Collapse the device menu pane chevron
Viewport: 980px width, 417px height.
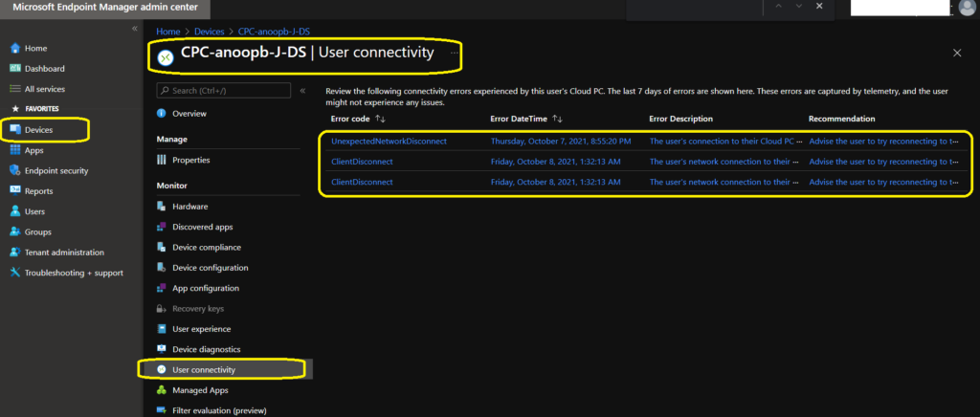pos(302,91)
